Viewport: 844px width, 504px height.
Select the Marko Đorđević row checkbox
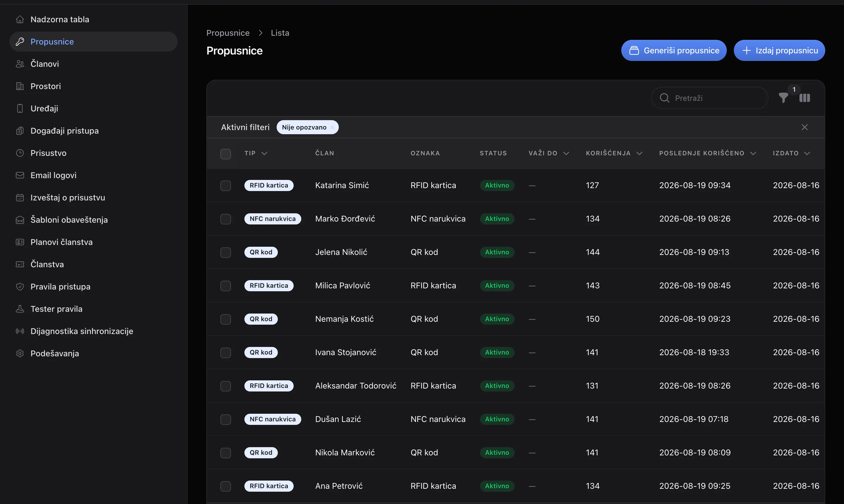226,219
